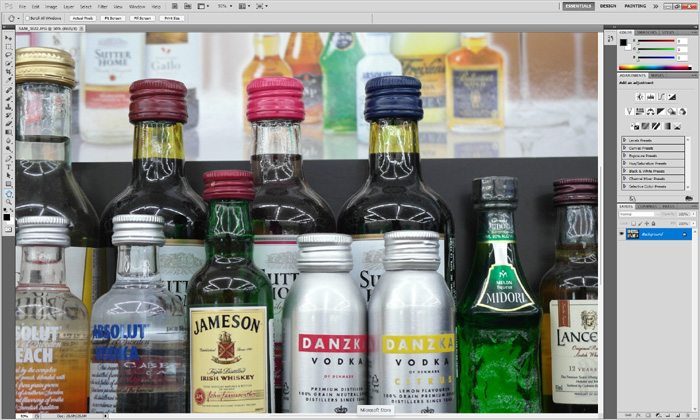Add an Exposure adjustment
The height and width of the screenshot is (420, 700).
[672, 97]
